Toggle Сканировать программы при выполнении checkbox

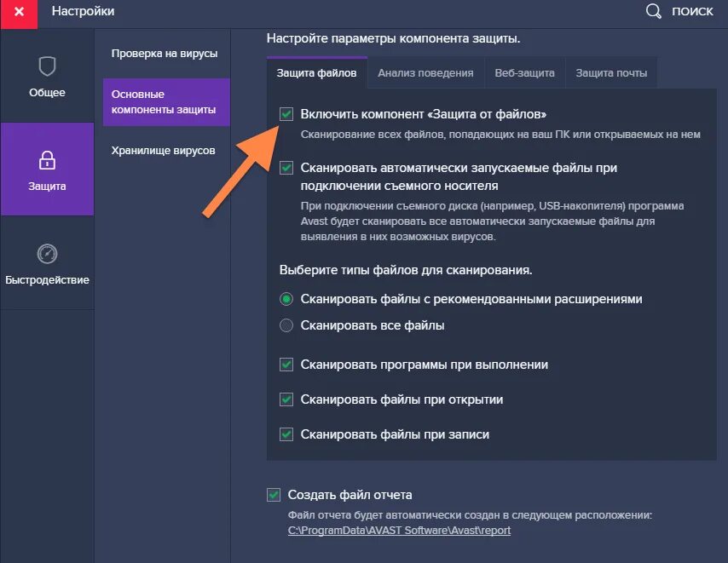(286, 365)
